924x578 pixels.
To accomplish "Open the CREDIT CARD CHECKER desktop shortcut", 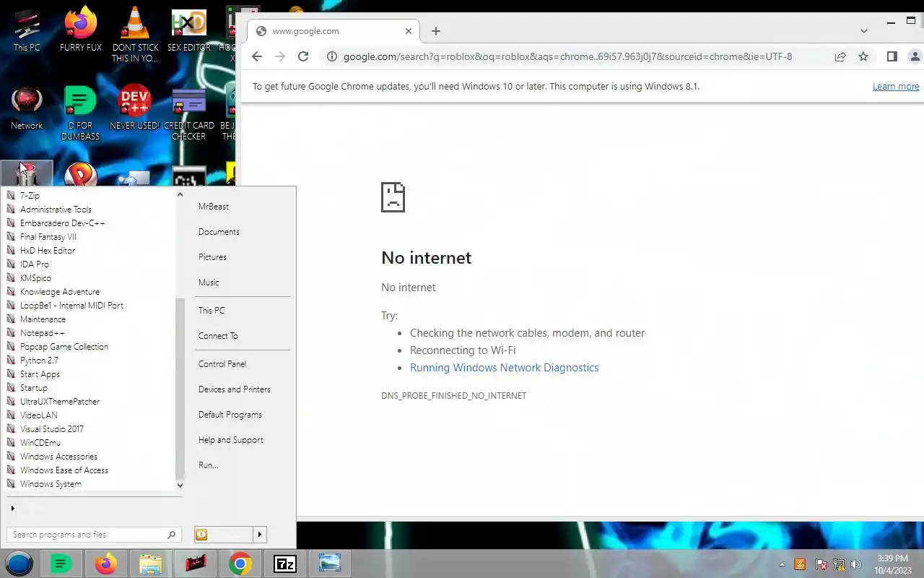I will [x=189, y=113].
